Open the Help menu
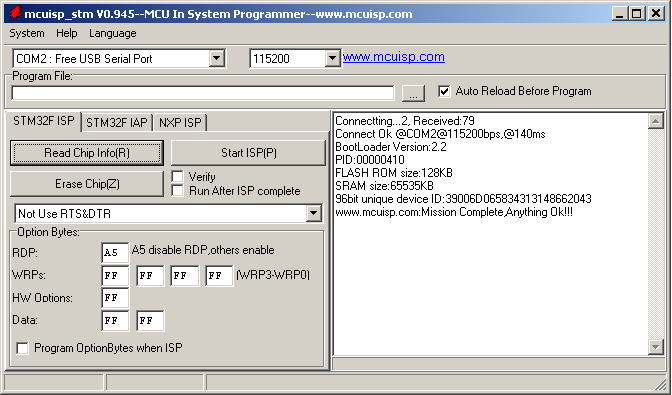The height and width of the screenshot is (395, 672). click(66, 33)
